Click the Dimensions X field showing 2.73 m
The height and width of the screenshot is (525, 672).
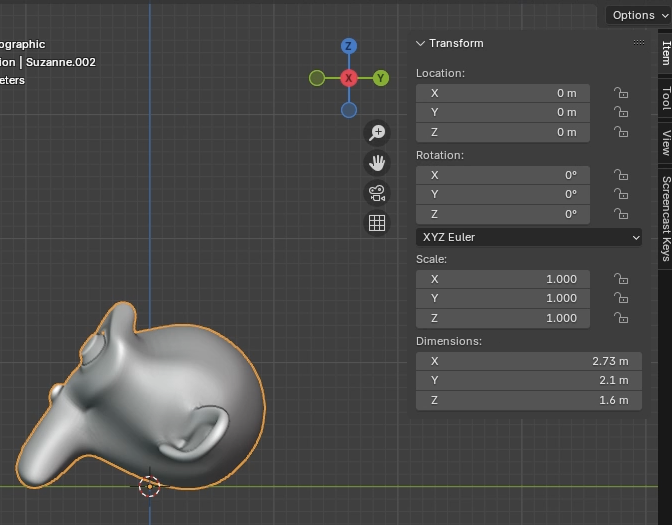528,361
